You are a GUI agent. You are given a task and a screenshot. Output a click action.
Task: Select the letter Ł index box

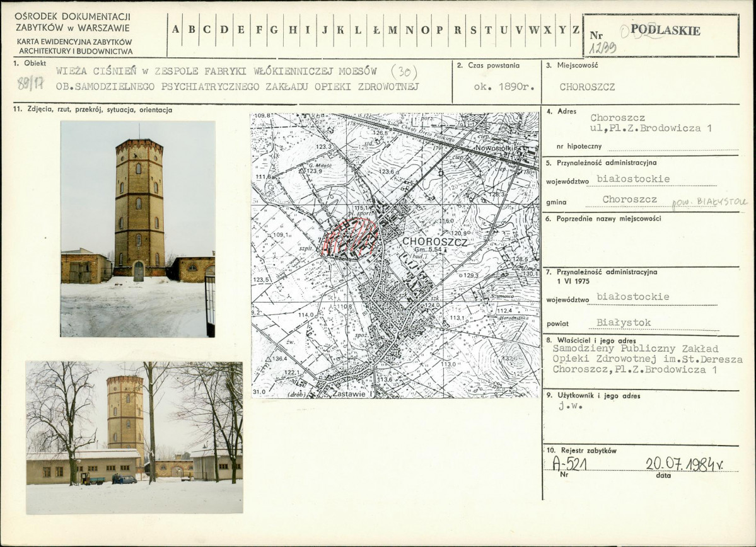(376, 30)
